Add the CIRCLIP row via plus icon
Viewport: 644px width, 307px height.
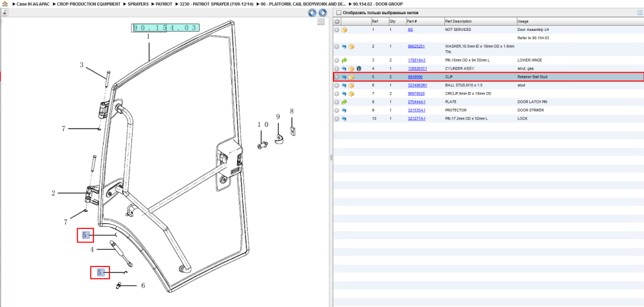pyautogui.click(x=337, y=94)
